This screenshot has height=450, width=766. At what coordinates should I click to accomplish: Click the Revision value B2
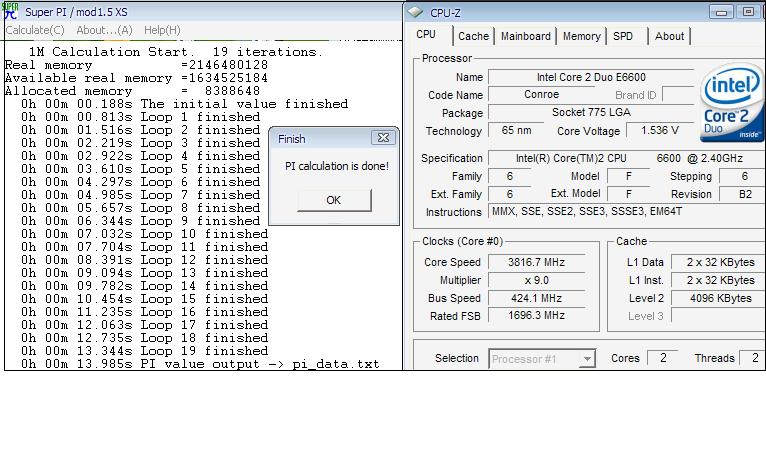744,194
